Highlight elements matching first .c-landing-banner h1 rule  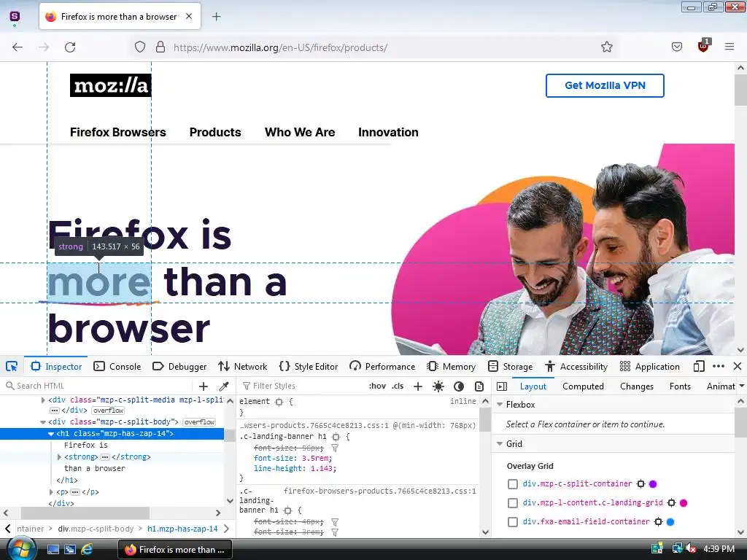[336, 437]
